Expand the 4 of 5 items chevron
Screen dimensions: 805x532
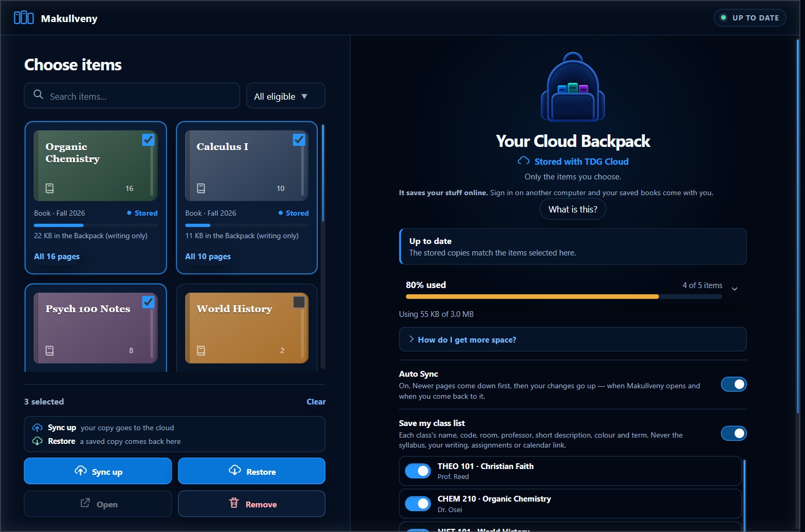click(735, 289)
